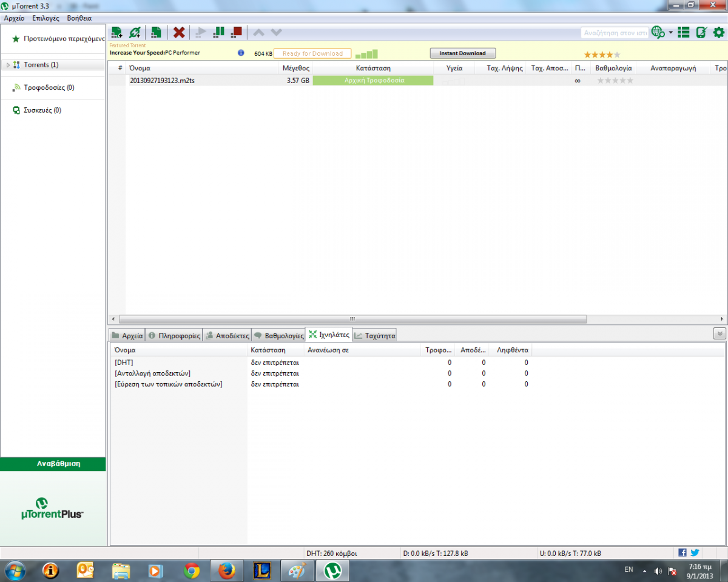This screenshot has height=582, width=728.
Task: Click the µTorrentPlus logo banner
Action: coord(53,508)
